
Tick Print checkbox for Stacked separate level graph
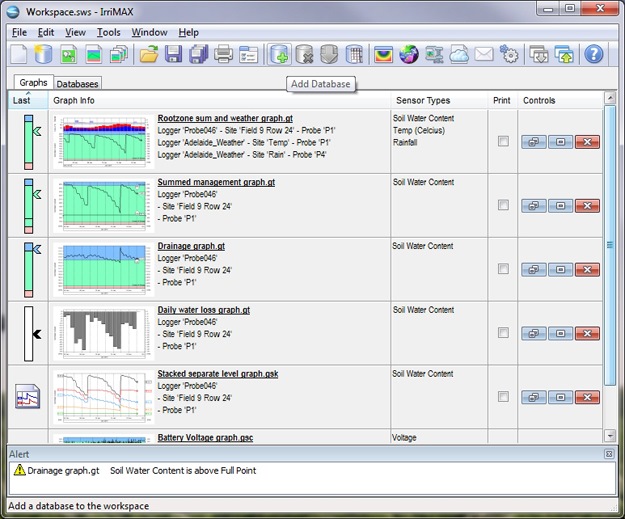pos(503,396)
